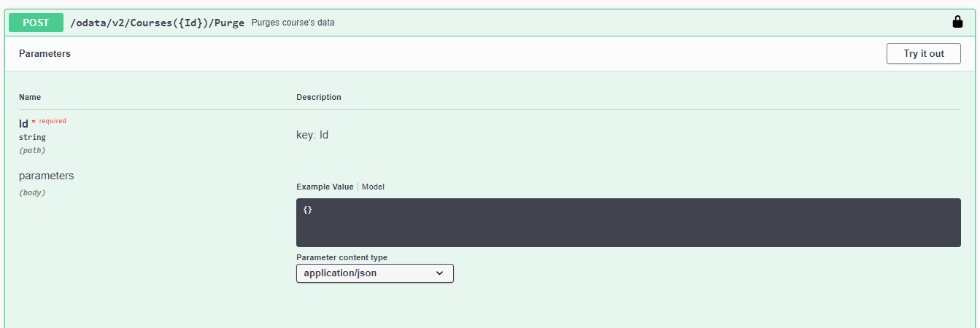Click the Name column header

pos(30,97)
